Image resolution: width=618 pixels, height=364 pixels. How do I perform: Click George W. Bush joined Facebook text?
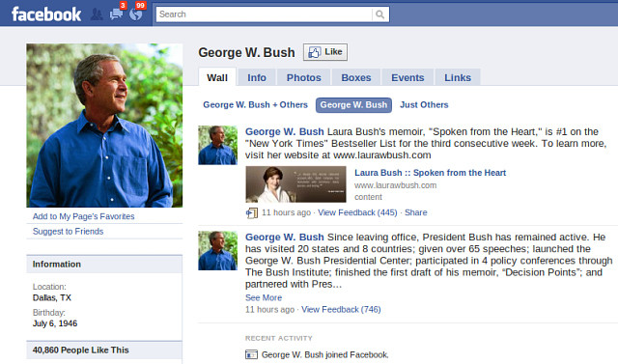coord(325,355)
